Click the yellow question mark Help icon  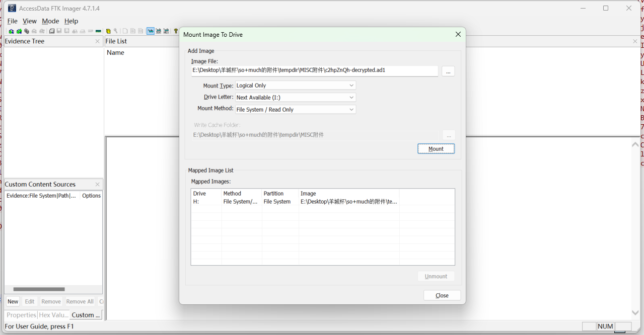click(x=176, y=31)
